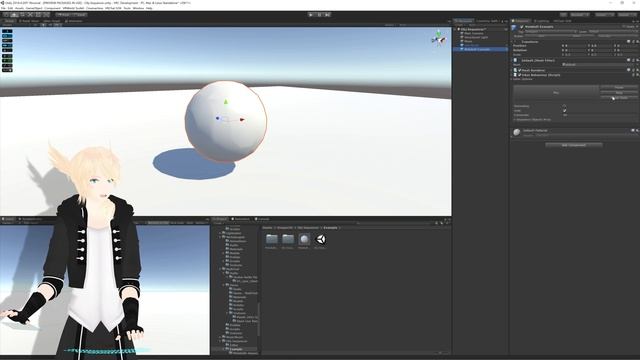This screenshot has width=640, height=360.
Task: Toggle the Static checkbox
Action: tap(624, 27)
